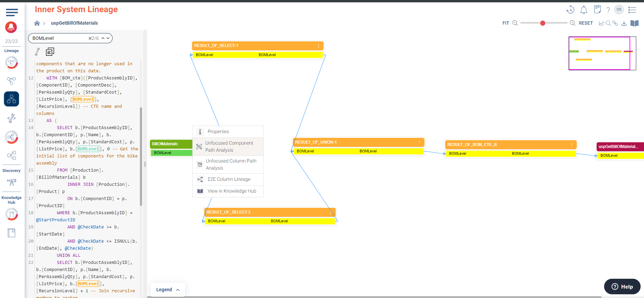Click the zoom out magnifier icon
The width and height of the screenshot is (644, 298).
tap(515, 23)
